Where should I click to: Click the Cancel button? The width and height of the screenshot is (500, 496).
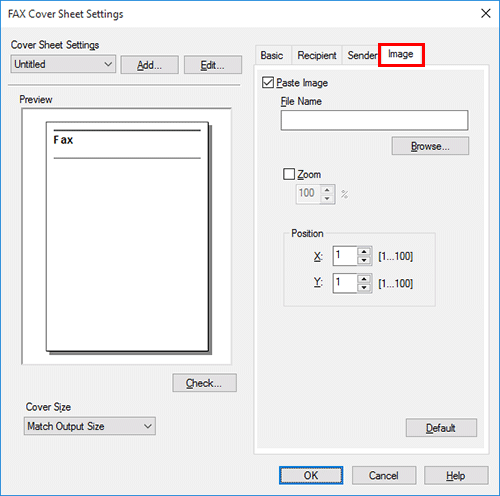384,475
